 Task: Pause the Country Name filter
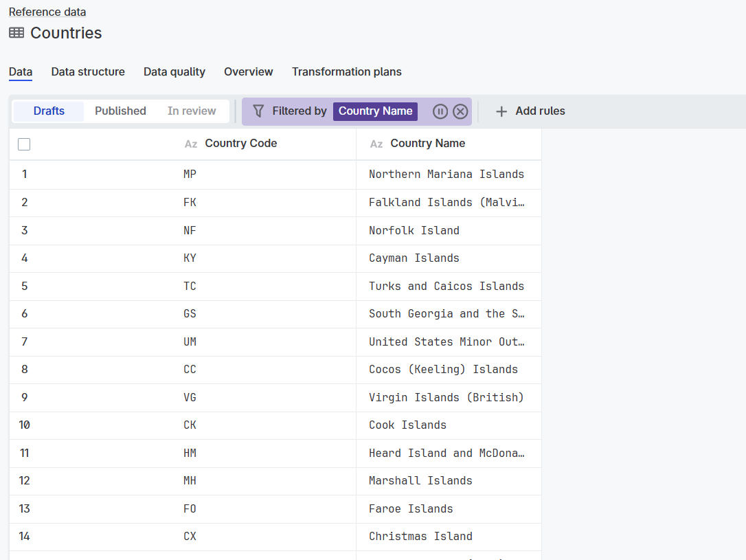click(440, 111)
